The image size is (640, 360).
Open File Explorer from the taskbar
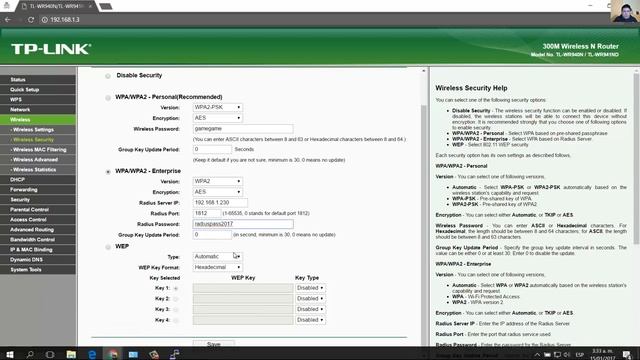(x=71, y=354)
